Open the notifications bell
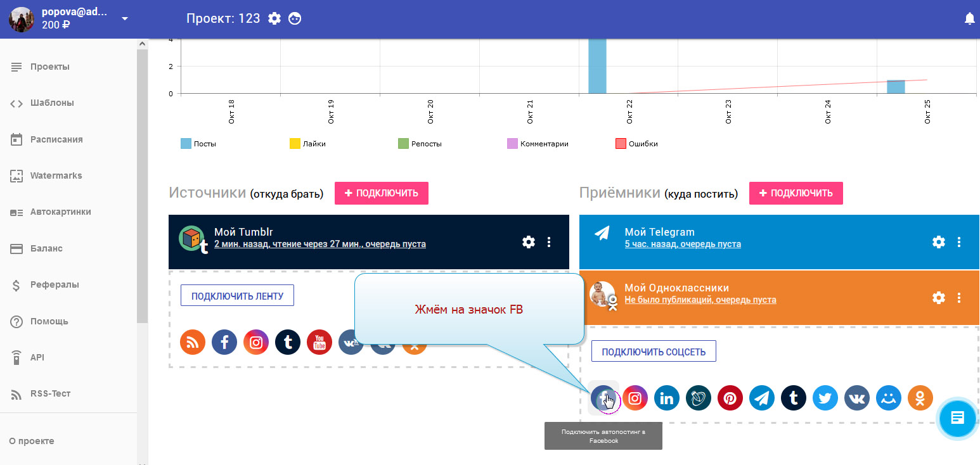Viewport: 980px width, 465px height. click(x=969, y=19)
